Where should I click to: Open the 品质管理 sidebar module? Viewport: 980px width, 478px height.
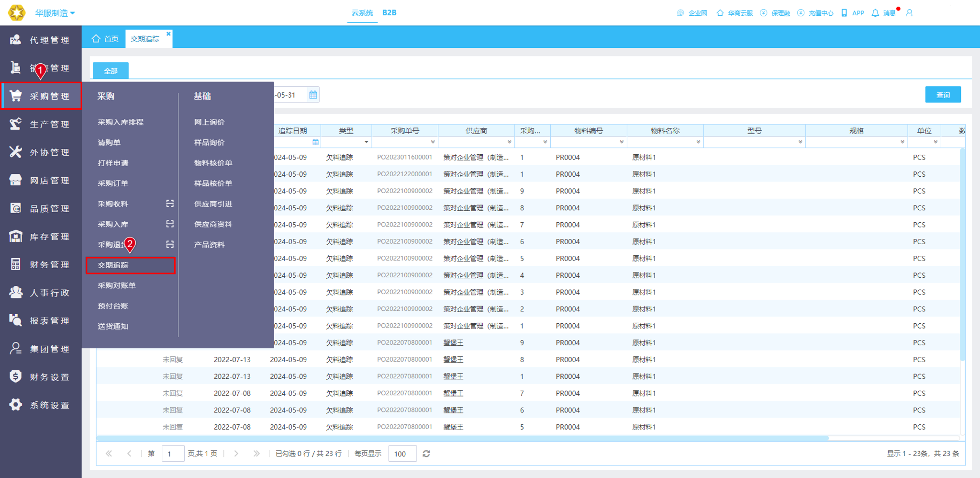(x=41, y=208)
